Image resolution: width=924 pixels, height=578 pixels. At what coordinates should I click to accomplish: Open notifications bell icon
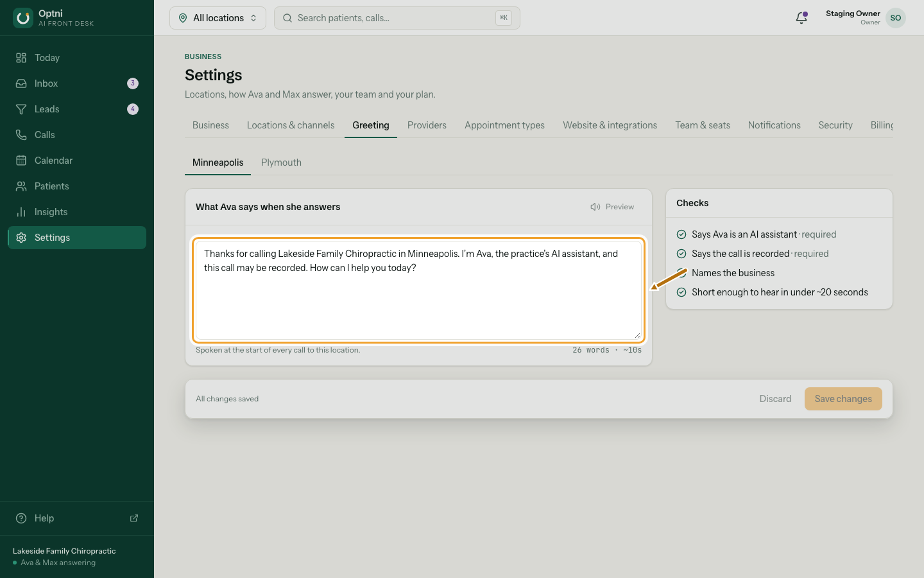point(801,18)
